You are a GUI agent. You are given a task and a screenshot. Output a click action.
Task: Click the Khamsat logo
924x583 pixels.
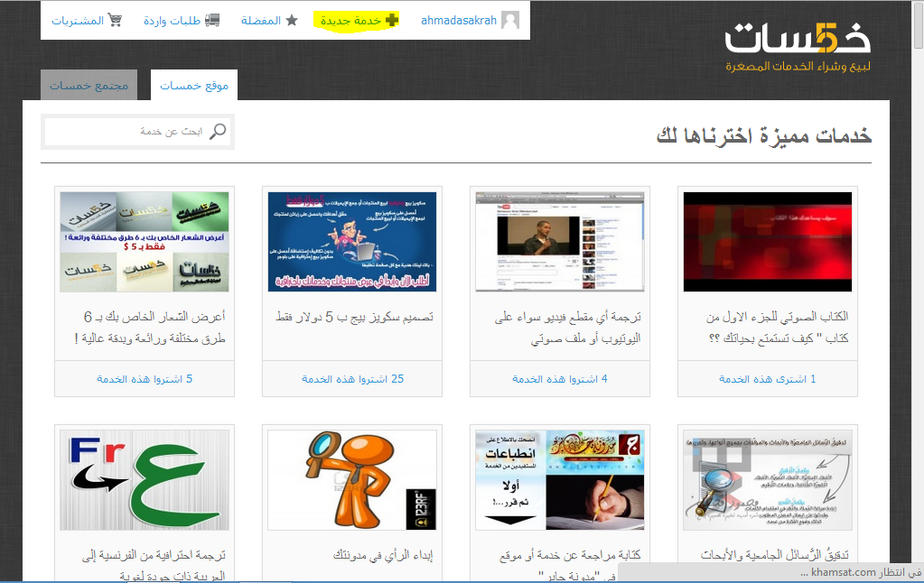pos(798,38)
